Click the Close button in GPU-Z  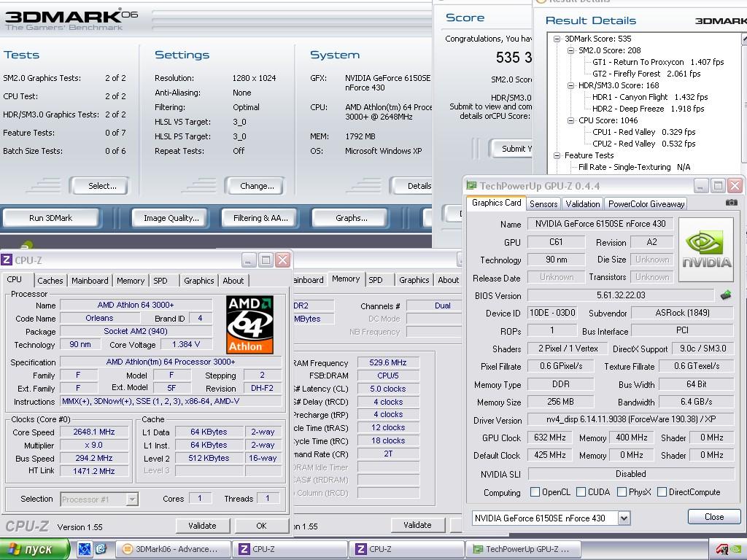(x=714, y=517)
